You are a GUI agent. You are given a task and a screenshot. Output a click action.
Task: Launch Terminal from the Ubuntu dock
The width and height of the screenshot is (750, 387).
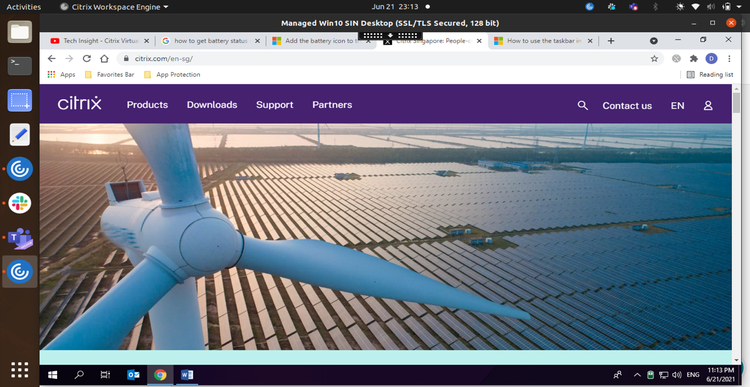click(x=20, y=66)
